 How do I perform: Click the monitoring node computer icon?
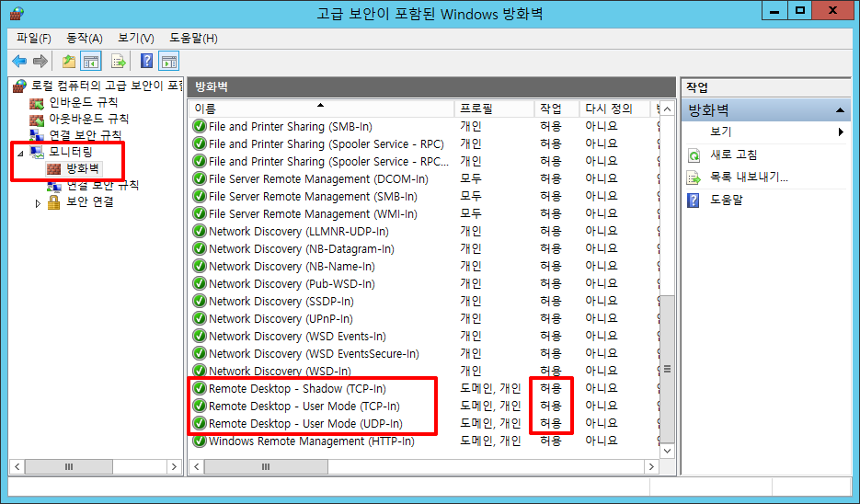tap(37, 152)
